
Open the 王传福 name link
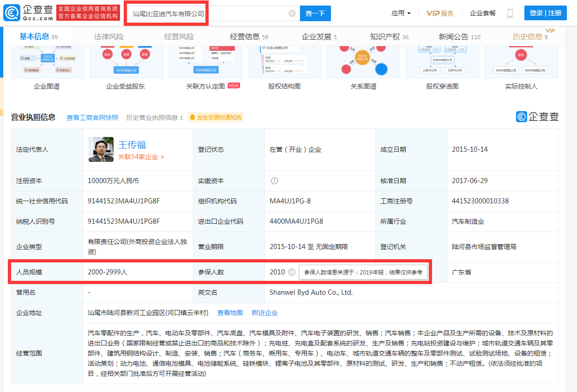coord(132,145)
